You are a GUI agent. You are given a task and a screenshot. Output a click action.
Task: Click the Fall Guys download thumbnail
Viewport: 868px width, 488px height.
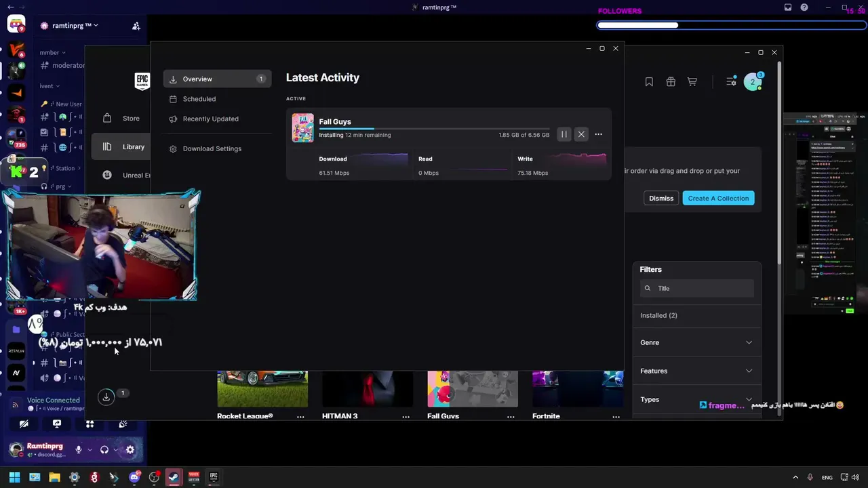[x=303, y=128]
